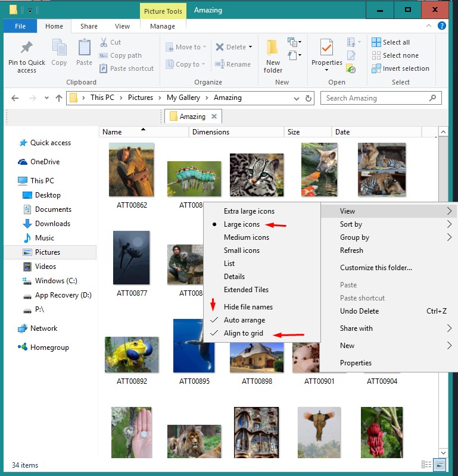The image size is (458, 476).
Task: Choose Small icons view
Action: pyautogui.click(x=242, y=250)
